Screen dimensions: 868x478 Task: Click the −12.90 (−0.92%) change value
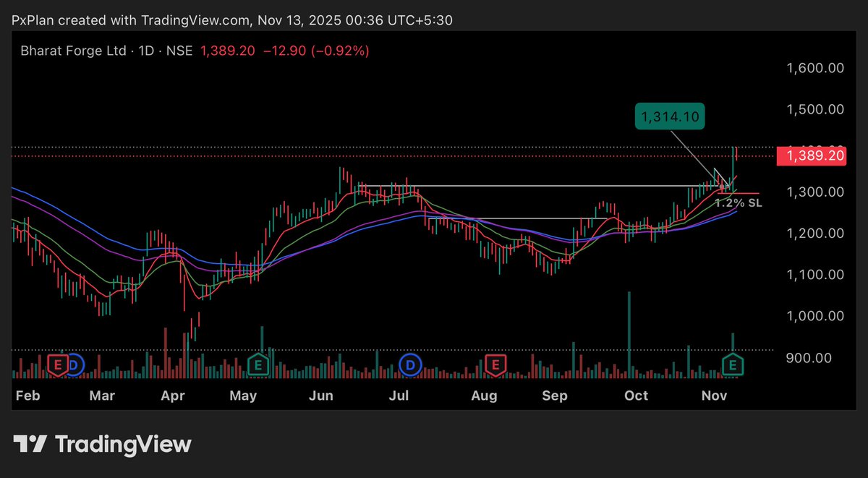pyautogui.click(x=315, y=51)
